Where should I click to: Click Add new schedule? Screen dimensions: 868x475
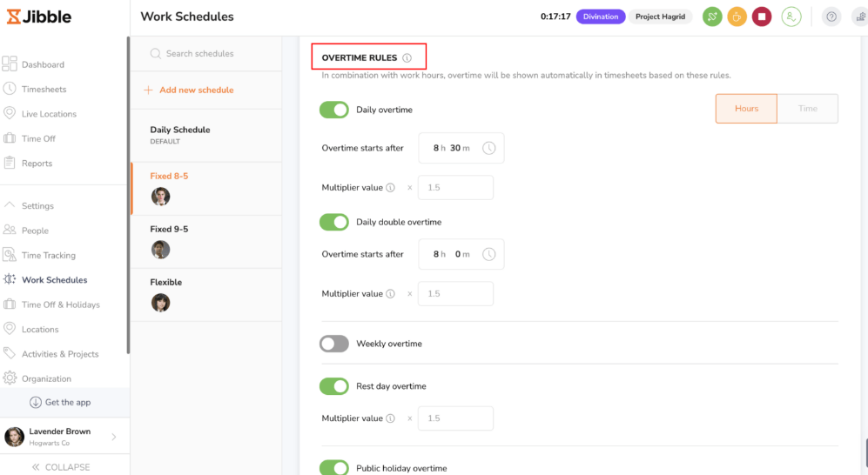point(189,90)
